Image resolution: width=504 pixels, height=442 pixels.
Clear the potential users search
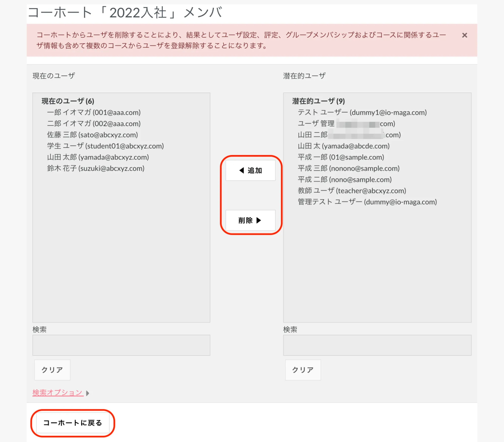pos(303,370)
